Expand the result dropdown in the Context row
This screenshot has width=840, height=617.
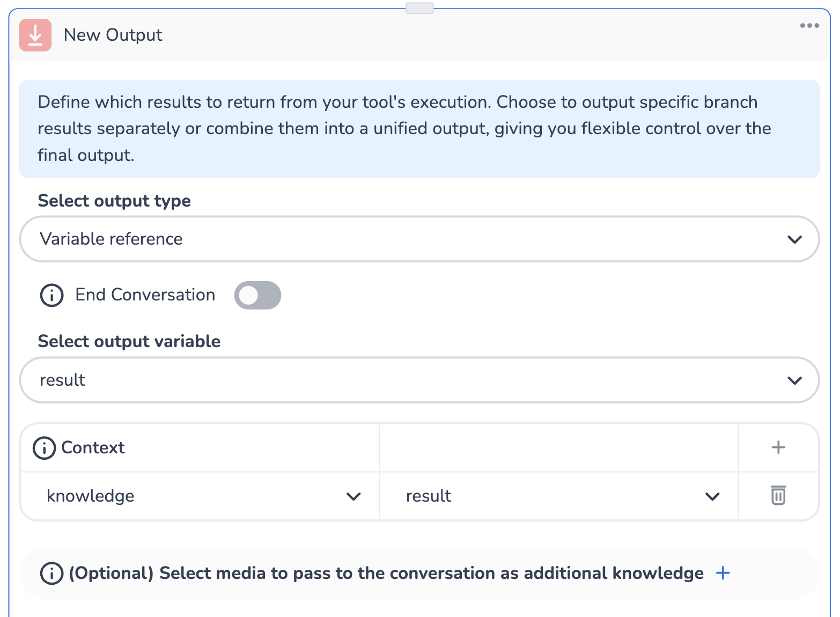pyautogui.click(x=558, y=496)
